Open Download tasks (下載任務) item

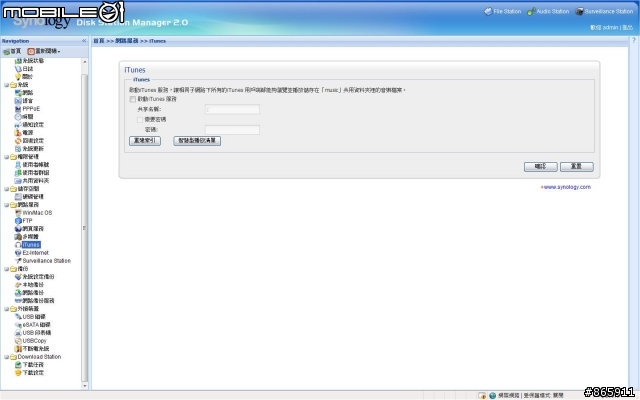[x=29, y=364]
